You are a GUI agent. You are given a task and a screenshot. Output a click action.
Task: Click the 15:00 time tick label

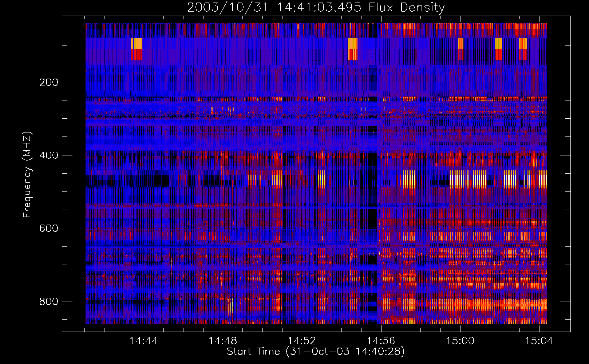[x=460, y=341]
